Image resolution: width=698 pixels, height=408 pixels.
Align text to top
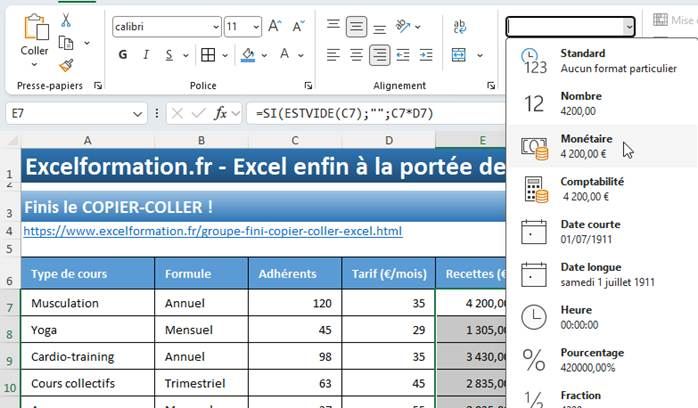tap(333, 26)
